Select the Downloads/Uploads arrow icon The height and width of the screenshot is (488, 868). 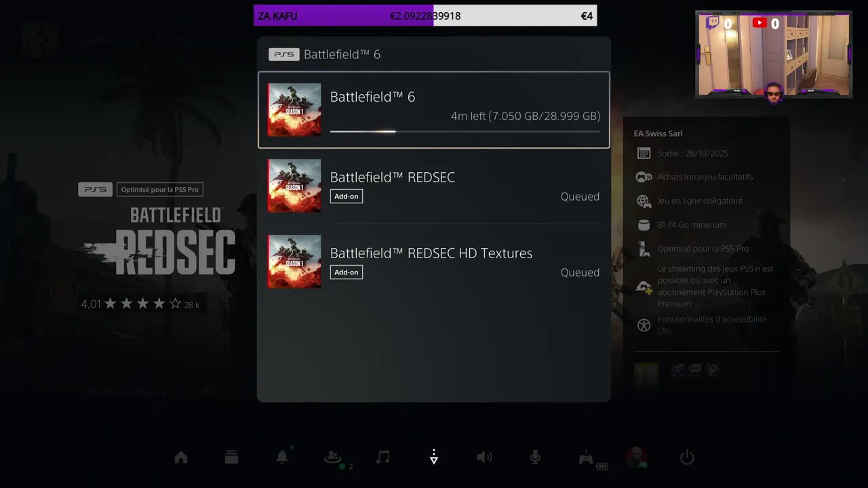point(434,457)
